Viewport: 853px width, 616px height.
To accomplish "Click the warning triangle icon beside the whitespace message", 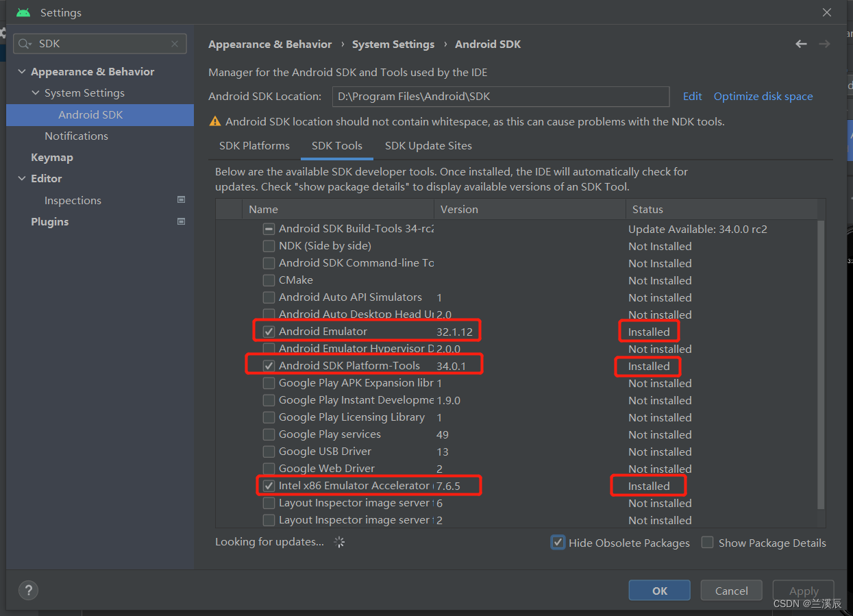I will point(215,121).
